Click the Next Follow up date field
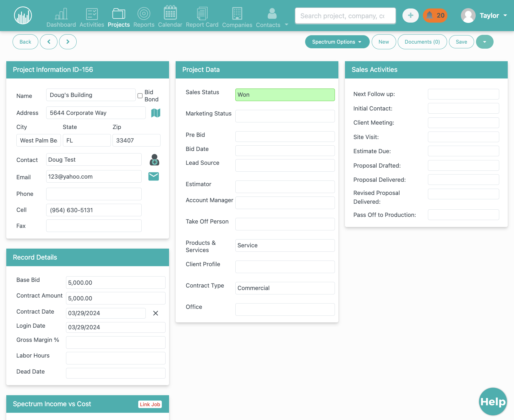 click(x=463, y=94)
